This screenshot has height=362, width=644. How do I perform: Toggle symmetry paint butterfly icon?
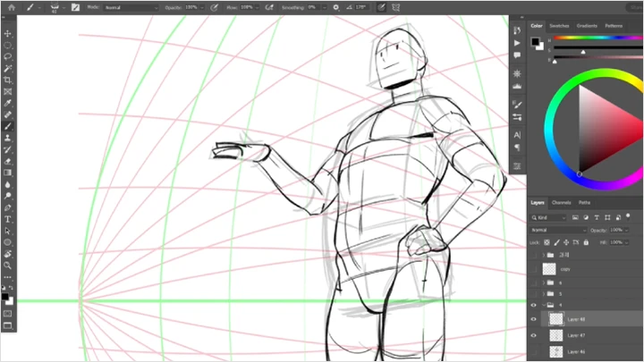point(396,7)
